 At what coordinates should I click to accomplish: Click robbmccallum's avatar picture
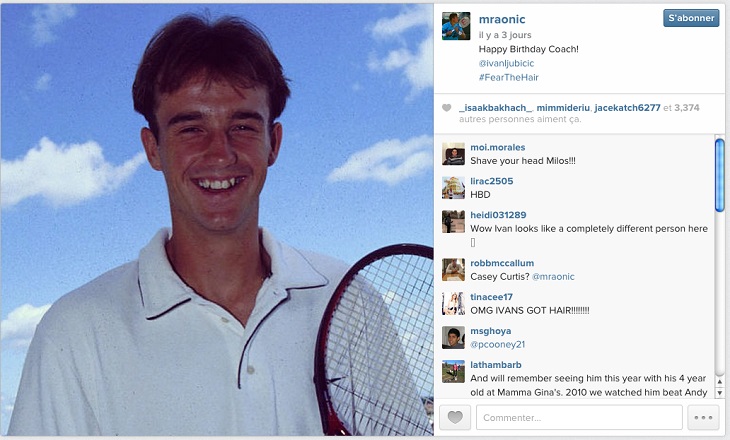point(453,270)
